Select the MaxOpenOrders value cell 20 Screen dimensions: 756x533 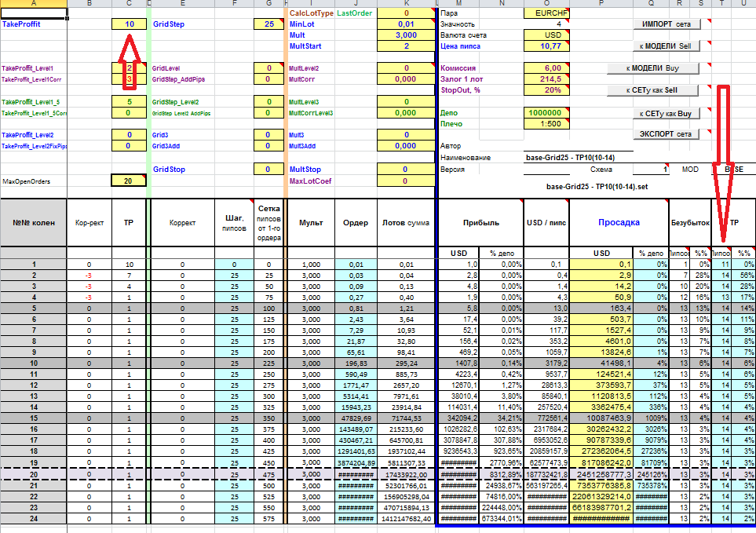pos(129,181)
